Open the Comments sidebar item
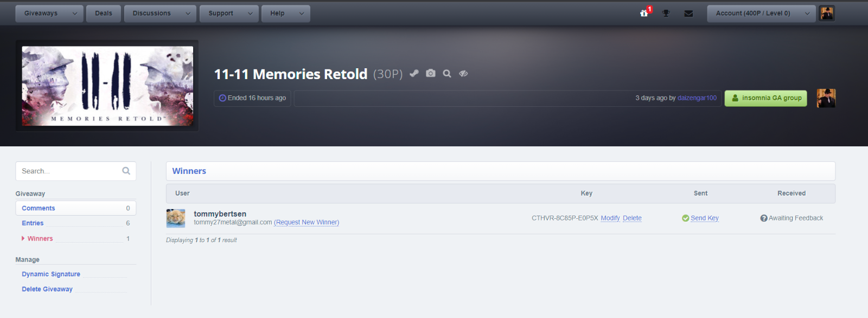The width and height of the screenshot is (868, 318). (x=76, y=208)
